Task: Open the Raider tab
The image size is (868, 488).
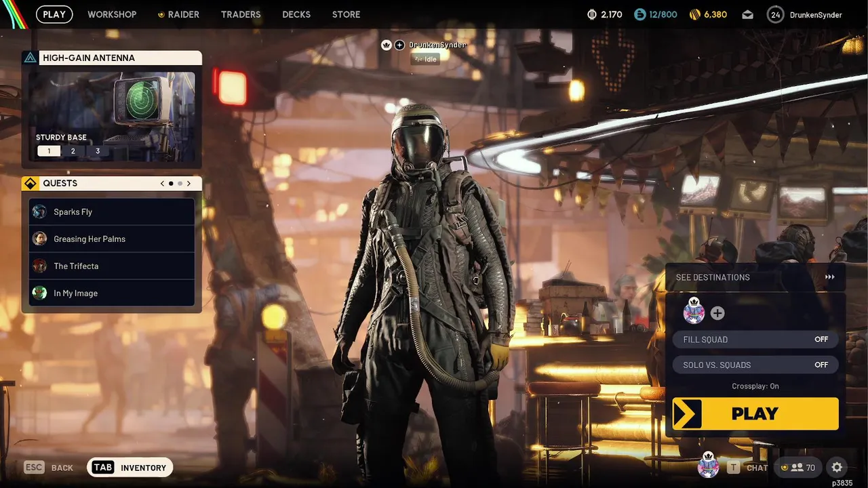Action: (179, 14)
